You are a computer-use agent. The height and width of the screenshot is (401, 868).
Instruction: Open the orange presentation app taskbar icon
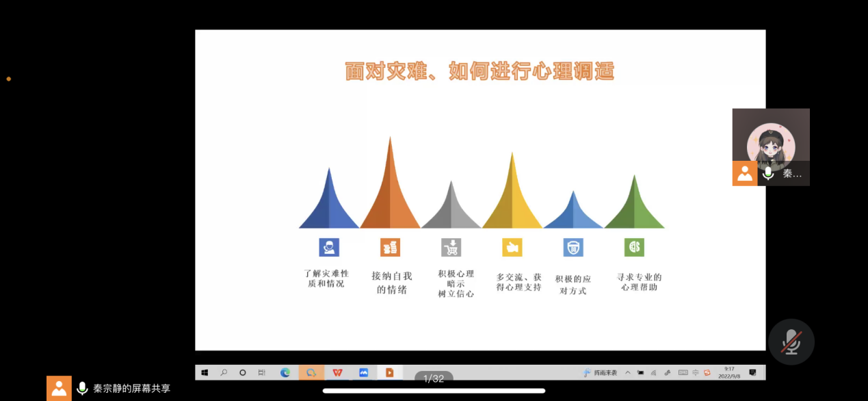[390, 372]
